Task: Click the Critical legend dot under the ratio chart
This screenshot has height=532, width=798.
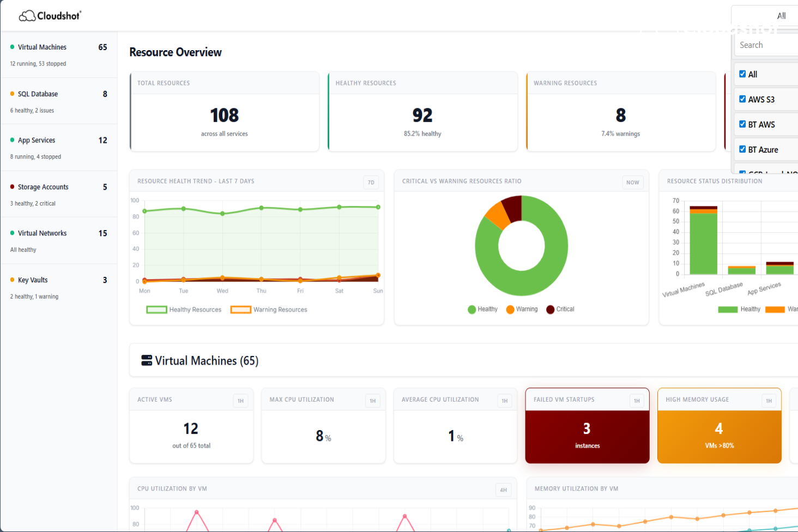Action: coord(549,309)
